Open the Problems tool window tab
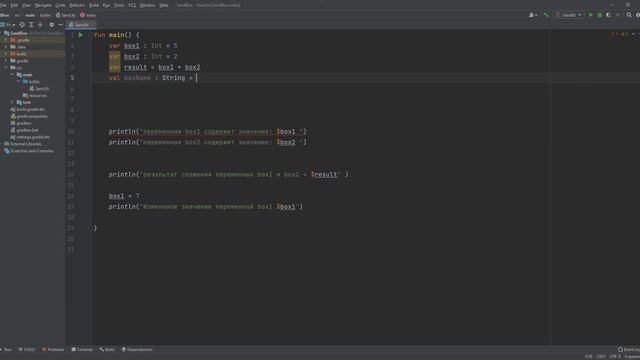Image resolution: width=640 pixels, height=360 pixels. (x=53, y=350)
